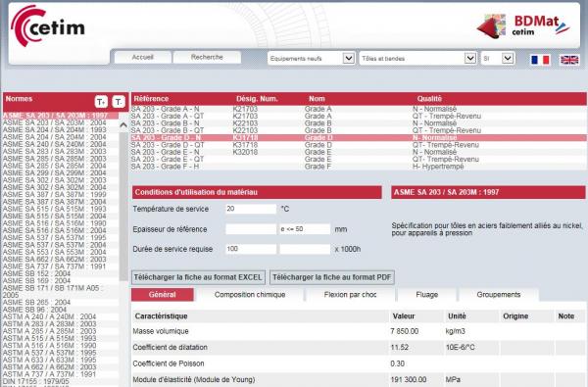The width and height of the screenshot is (588, 387).
Task: Switch language with the British flag
Action: [x=569, y=60]
